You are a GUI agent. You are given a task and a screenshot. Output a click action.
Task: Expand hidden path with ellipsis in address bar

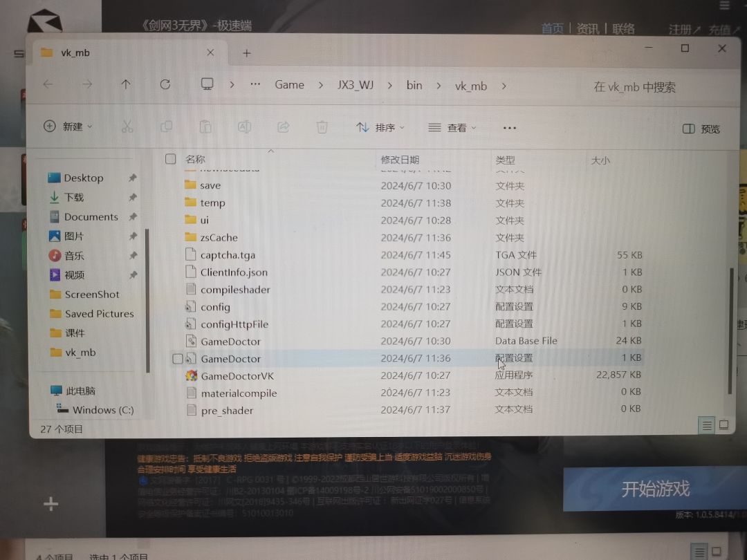tap(255, 85)
